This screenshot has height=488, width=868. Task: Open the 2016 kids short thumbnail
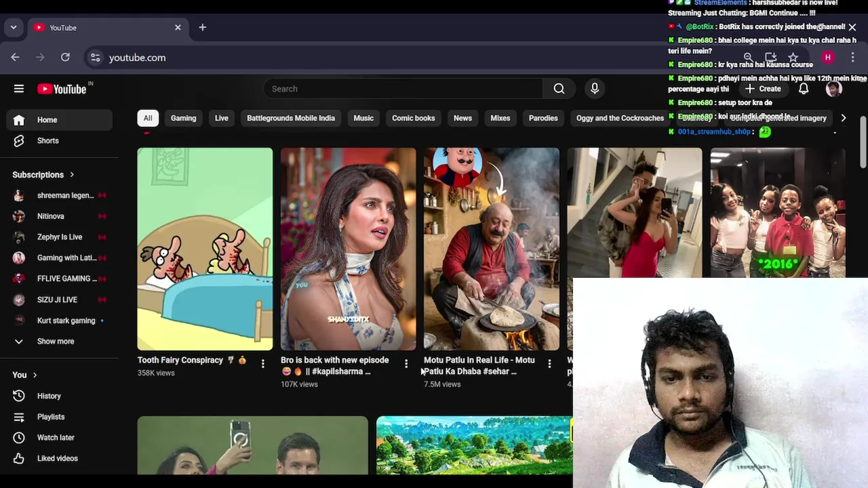click(x=778, y=212)
